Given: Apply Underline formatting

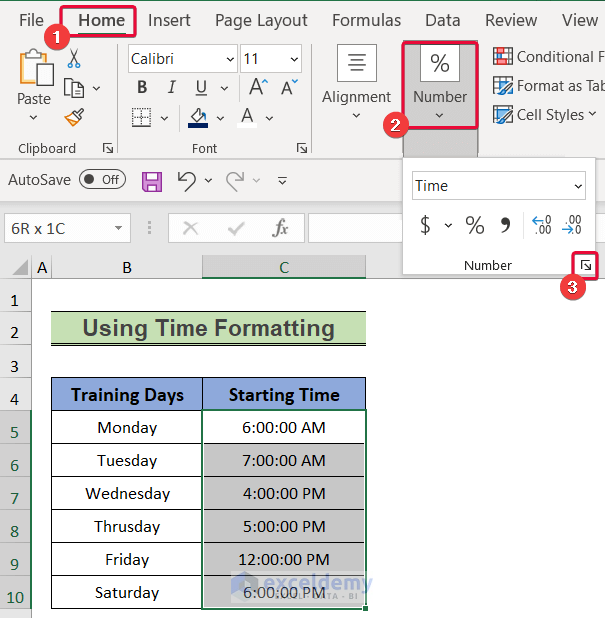Looking at the screenshot, I should (201, 87).
